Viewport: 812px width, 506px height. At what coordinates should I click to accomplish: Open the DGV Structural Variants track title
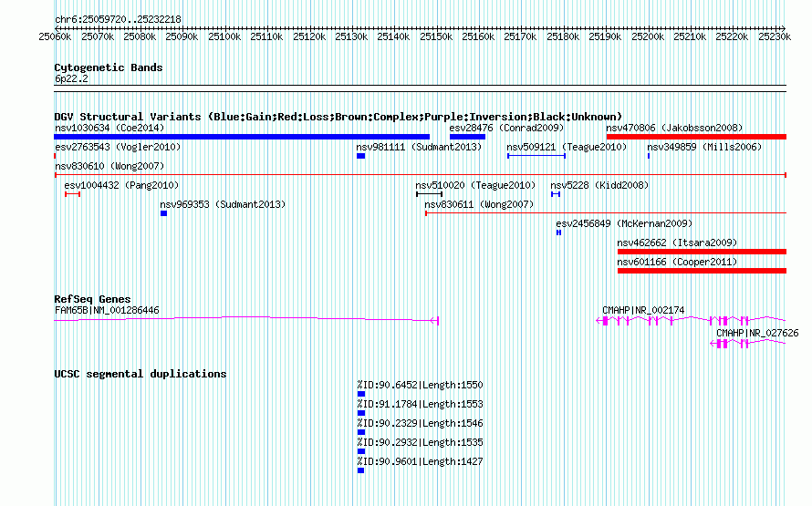(338, 117)
